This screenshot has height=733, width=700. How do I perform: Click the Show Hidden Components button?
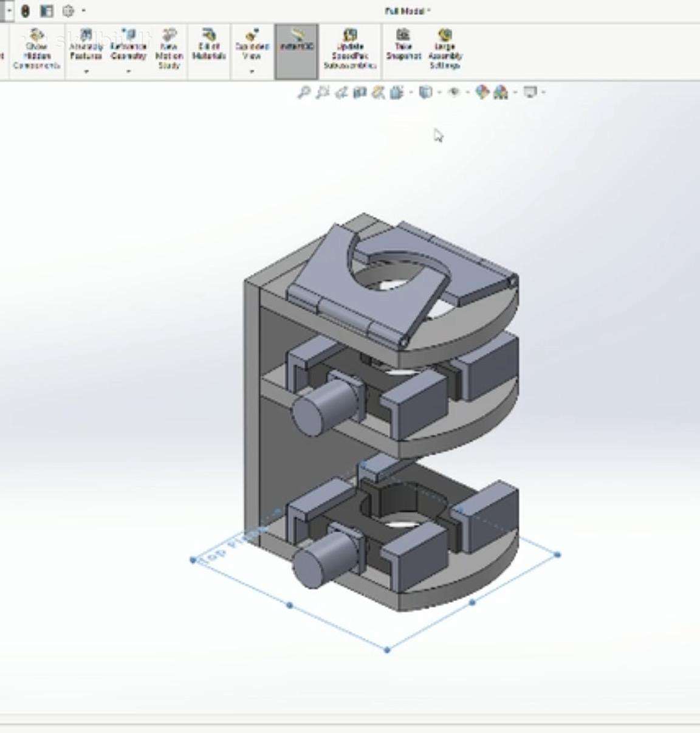(36, 50)
